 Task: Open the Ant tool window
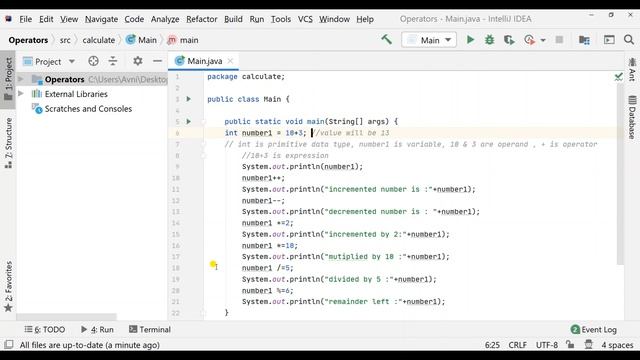tap(632, 69)
